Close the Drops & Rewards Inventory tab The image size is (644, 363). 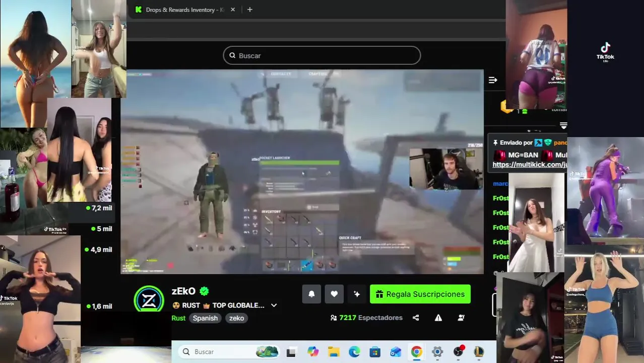(233, 10)
